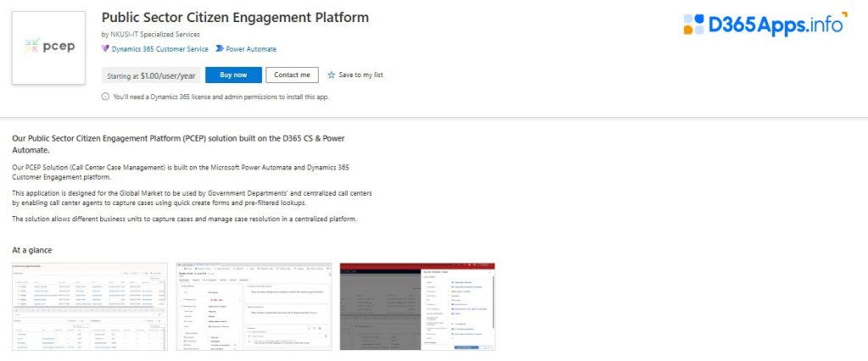Click the pcep app logo tile
Screen dimensions: 868x361
point(48,47)
